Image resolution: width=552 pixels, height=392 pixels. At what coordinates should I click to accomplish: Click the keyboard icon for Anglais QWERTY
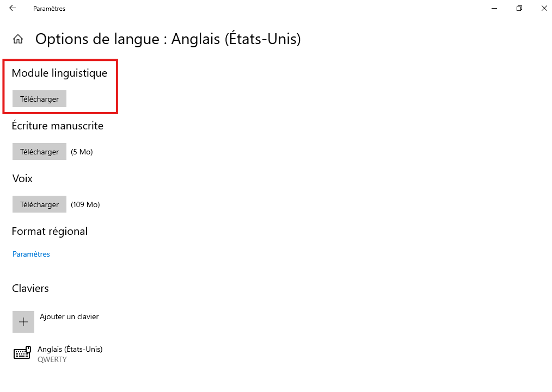pyautogui.click(x=22, y=354)
